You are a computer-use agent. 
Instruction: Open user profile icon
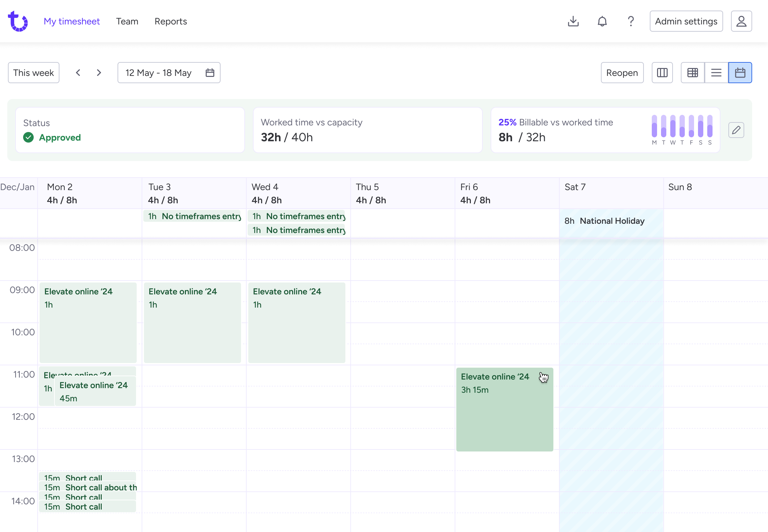click(x=741, y=21)
